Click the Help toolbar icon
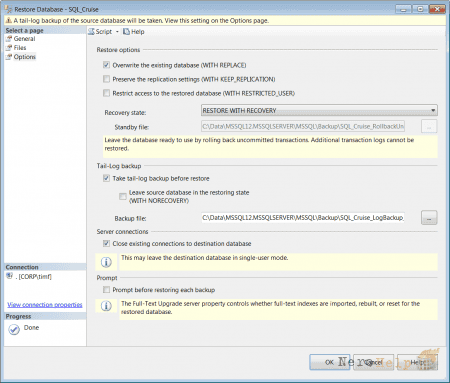Image resolution: width=450 pixels, height=383 pixels. coord(126,32)
